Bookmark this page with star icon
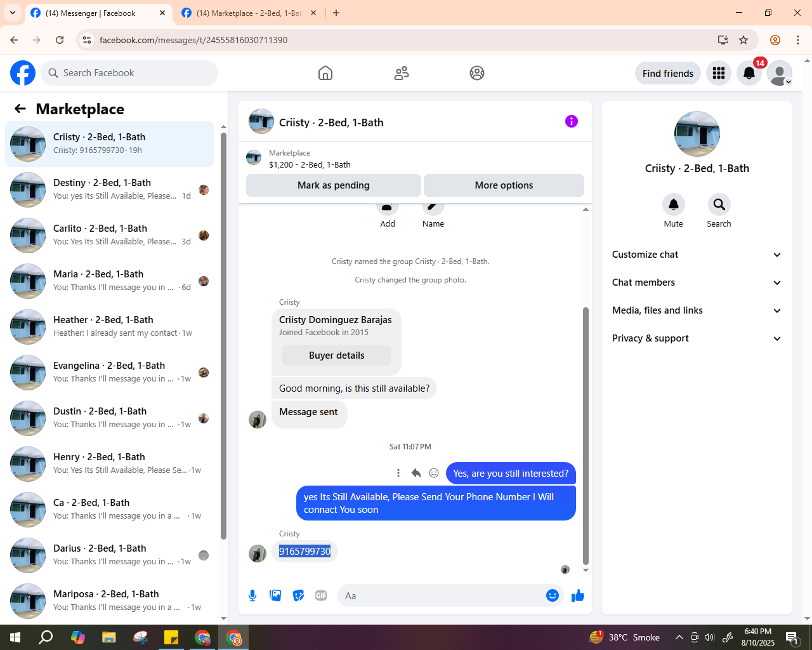 tap(743, 40)
